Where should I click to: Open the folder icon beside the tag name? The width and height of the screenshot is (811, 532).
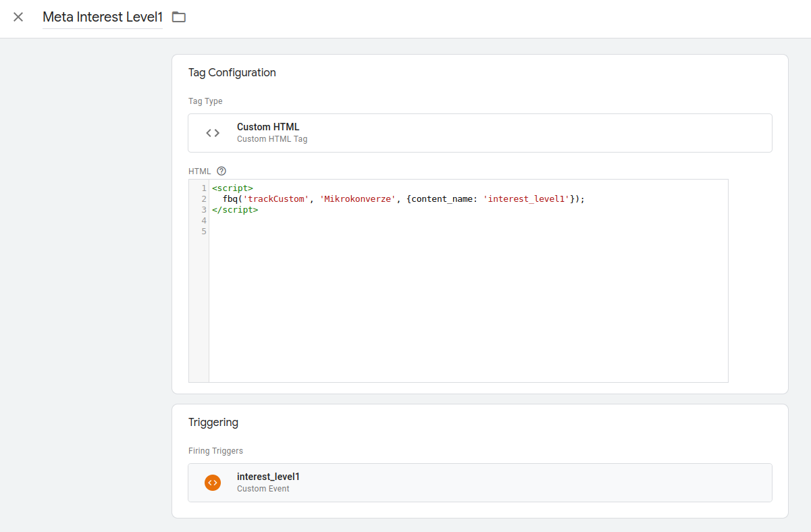(x=178, y=17)
